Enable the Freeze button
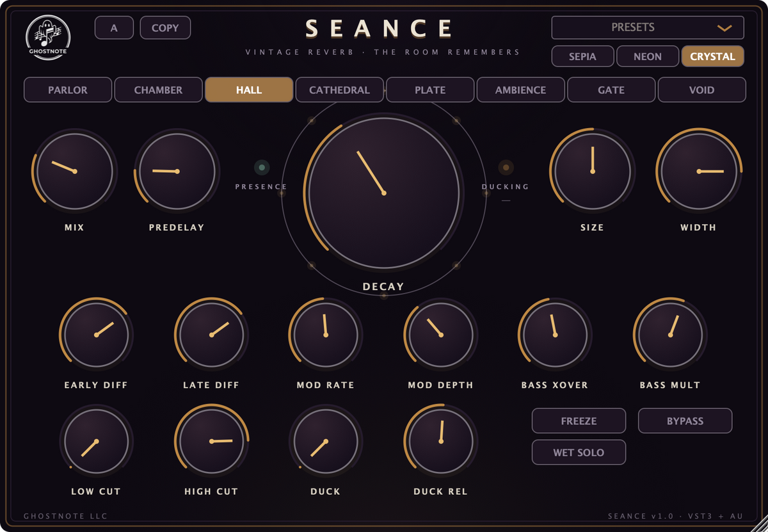The width and height of the screenshot is (768, 532). [579, 421]
